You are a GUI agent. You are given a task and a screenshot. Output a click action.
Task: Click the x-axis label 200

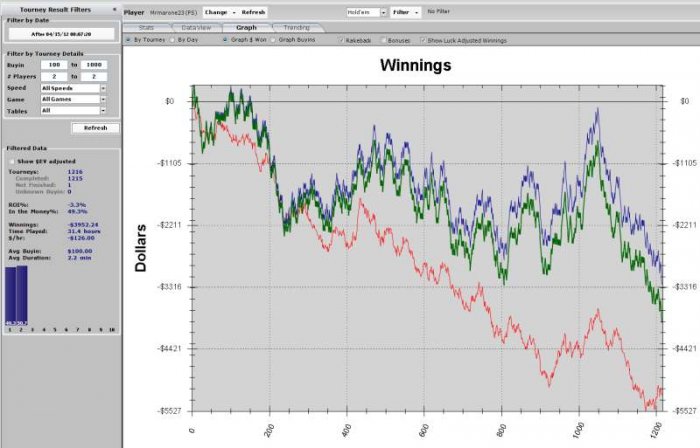click(x=270, y=431)
